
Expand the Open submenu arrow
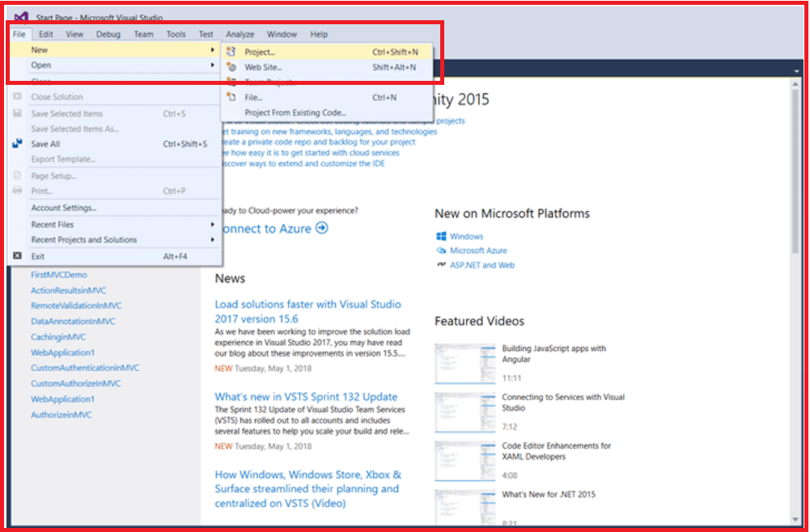pyautogui.click(x=212, y=65)
